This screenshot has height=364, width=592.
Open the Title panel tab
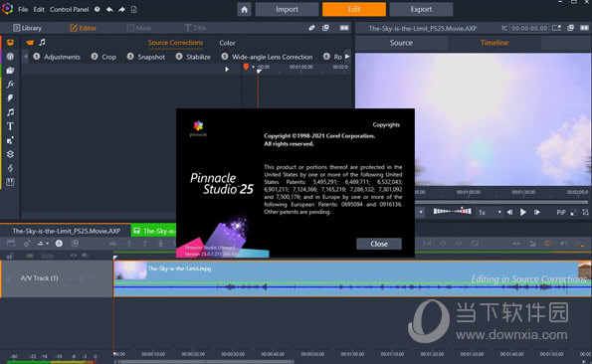[x=195, y=28]
